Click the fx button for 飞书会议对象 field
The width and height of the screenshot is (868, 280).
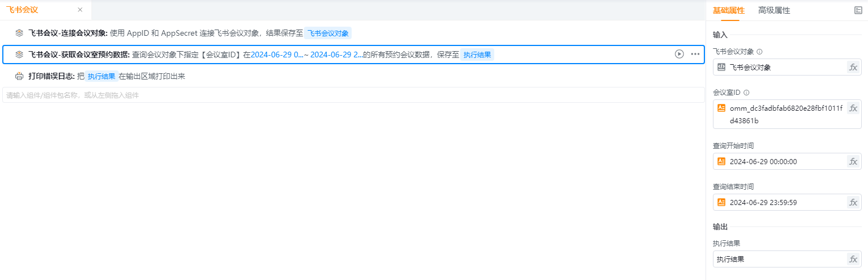point(853,68)
